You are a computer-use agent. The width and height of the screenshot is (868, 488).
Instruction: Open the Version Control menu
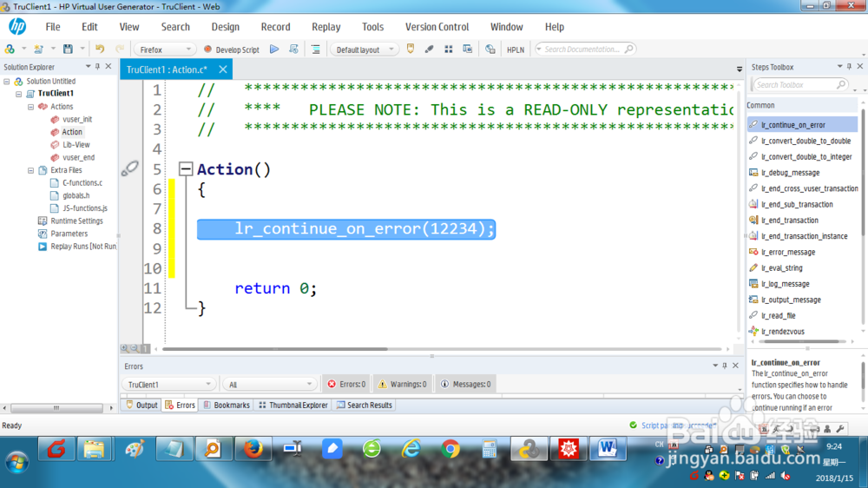[x=437, y=27]
